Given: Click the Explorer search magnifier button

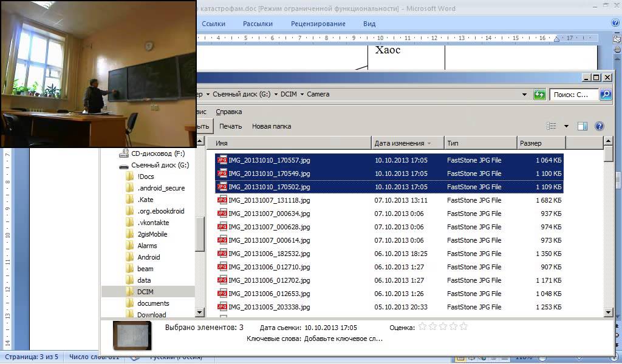Looking at the screenshot, I should tap(606, 95).
